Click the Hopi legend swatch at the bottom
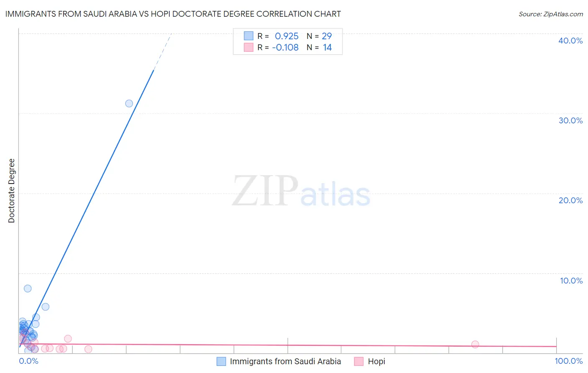 tap(359, 361)
